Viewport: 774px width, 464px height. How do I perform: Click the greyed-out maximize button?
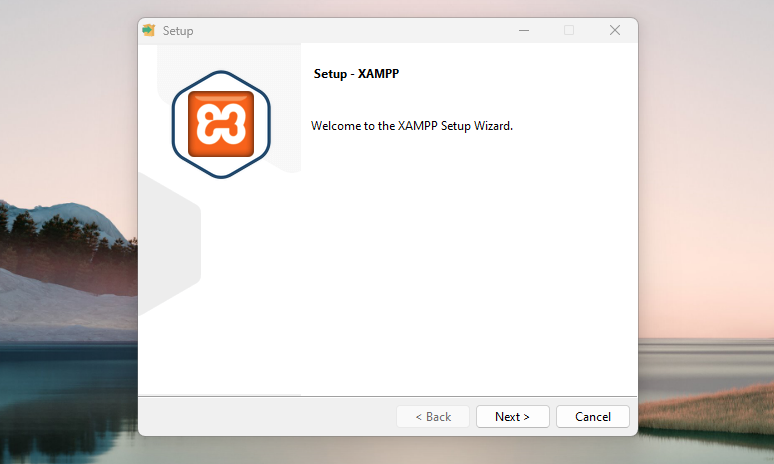tap(569, 30)
